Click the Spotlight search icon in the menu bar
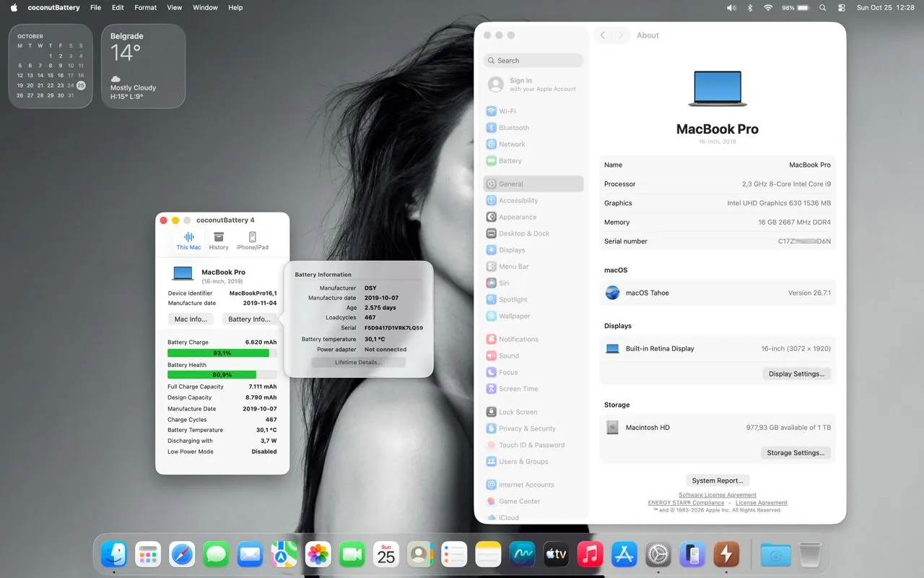924x578 pixels. (x=823, y=7)
